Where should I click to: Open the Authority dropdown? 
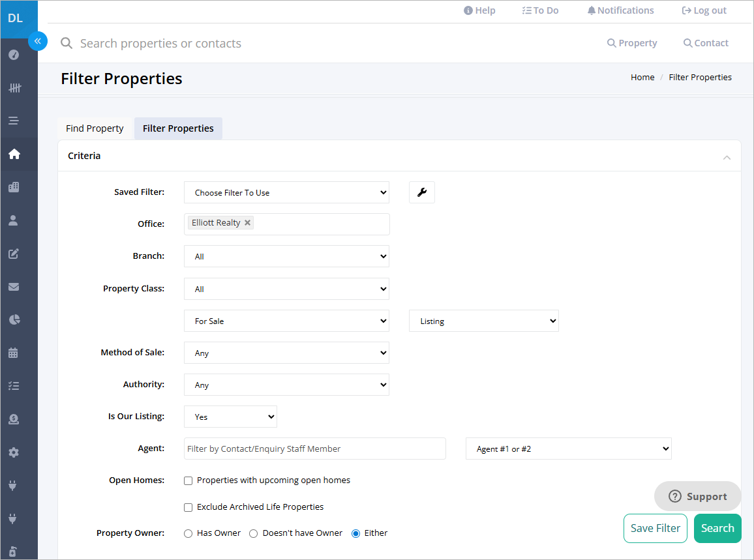[x=286, y=385]
